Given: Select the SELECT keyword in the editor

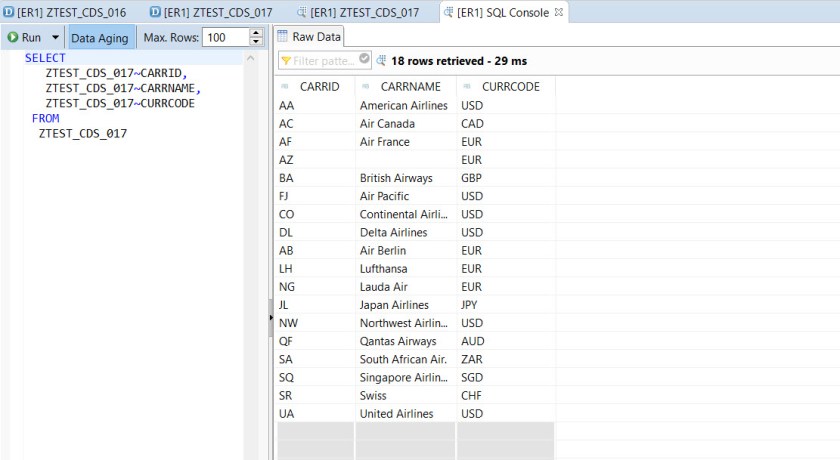Looking at the screenshot, I should coord(45,58).
